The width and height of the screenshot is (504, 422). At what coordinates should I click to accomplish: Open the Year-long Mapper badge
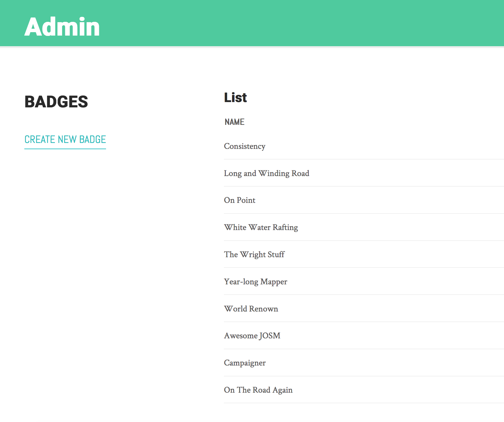pyautogui.click(x=255, y=282)
